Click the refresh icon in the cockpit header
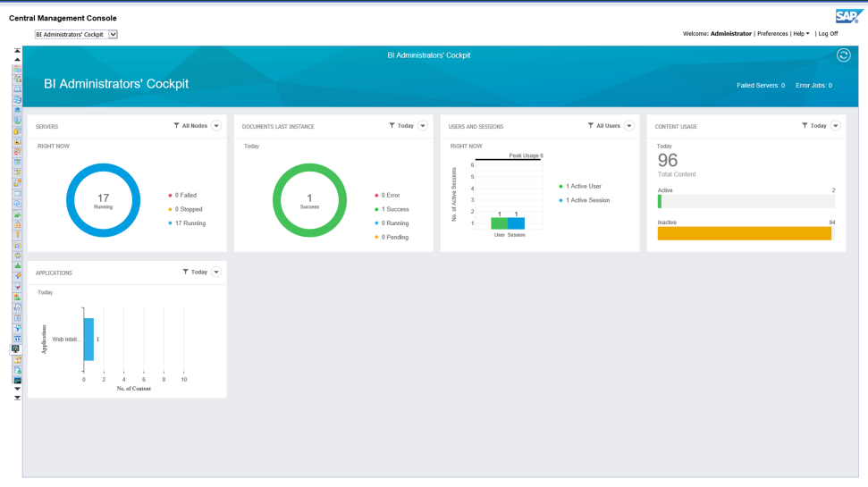Viewport: 868px width, 487px height. click(843, 55)
